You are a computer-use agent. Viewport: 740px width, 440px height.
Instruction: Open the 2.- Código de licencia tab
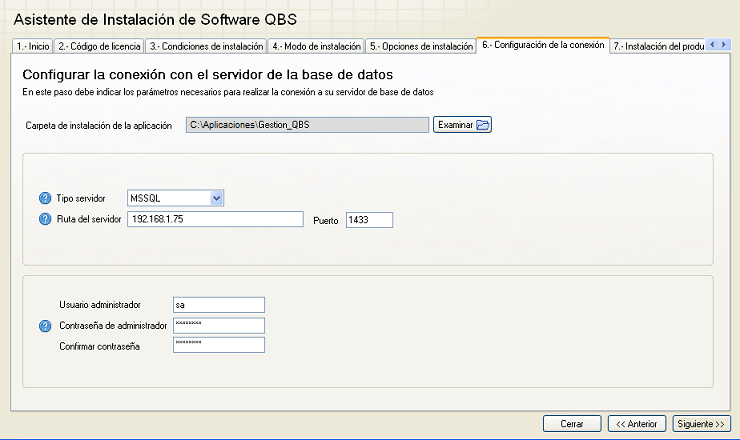(99, 46)
